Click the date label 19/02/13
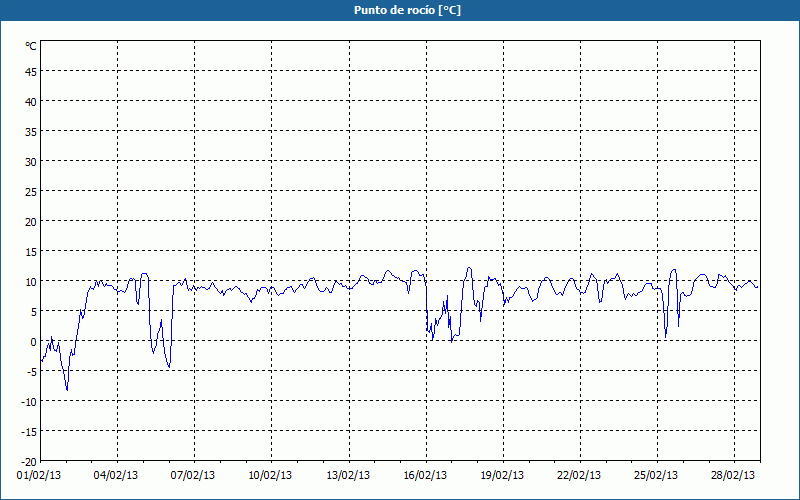 click(x=502, y=476)
